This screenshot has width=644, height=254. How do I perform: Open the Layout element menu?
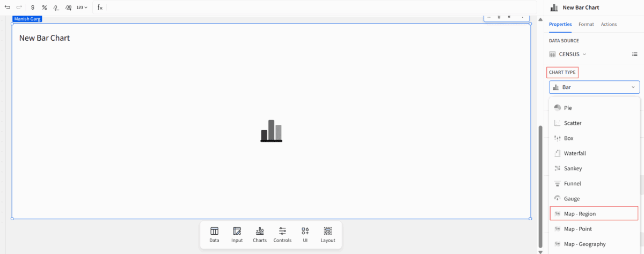[x=328, y=235]
